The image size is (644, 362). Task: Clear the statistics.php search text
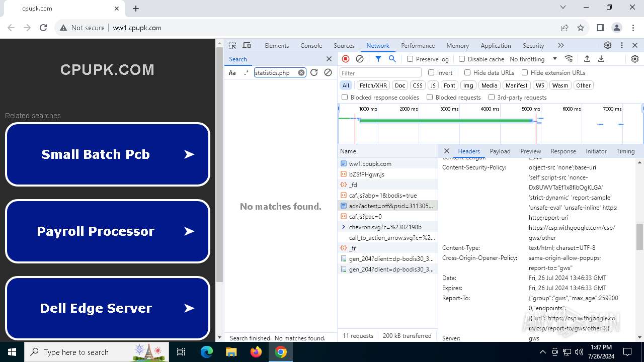301,72
